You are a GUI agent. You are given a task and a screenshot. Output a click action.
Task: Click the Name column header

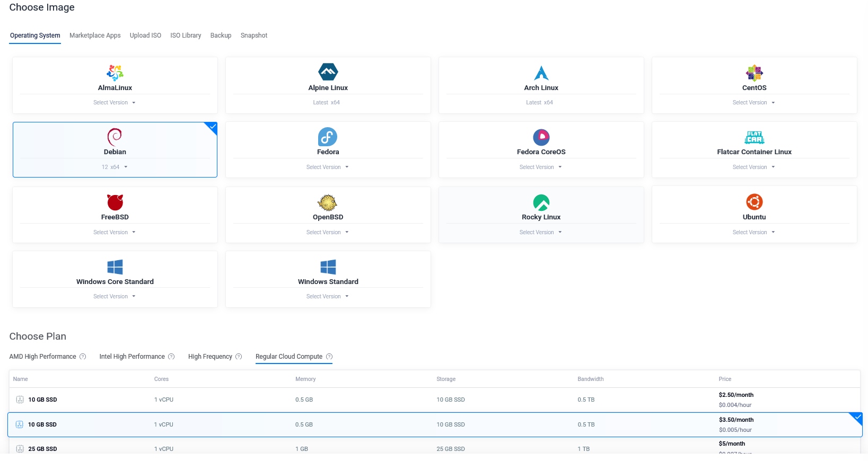coord(21,379)
